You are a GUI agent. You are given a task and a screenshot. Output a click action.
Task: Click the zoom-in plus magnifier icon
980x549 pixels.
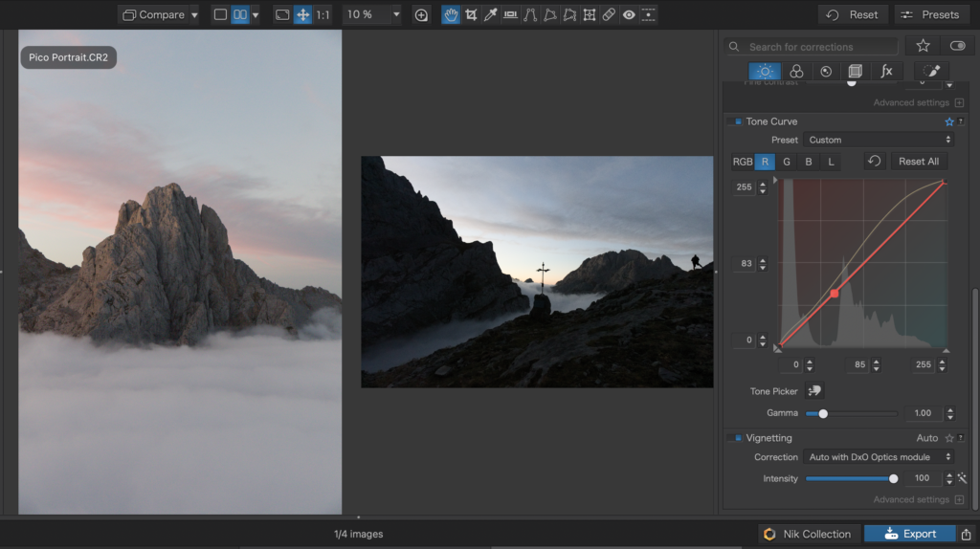pos(421,15)
